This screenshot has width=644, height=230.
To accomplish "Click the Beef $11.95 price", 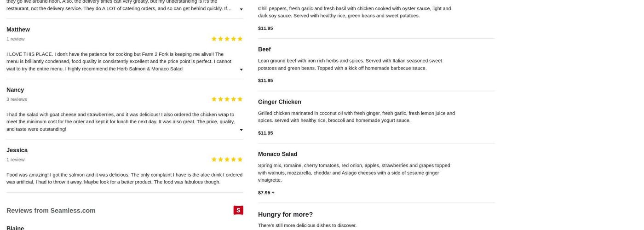I will (x=265, y=80).
